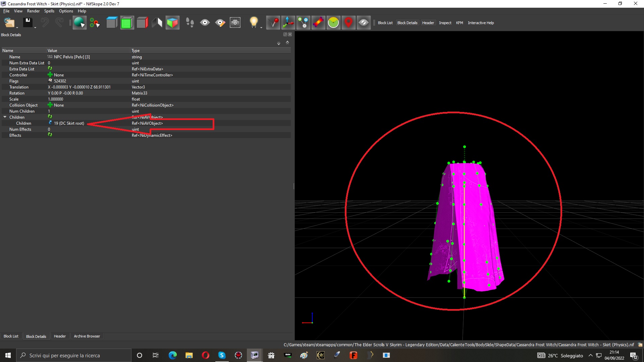Click the Load file folder icon
This screenshot has height=362, width=644.
(9, 23)
